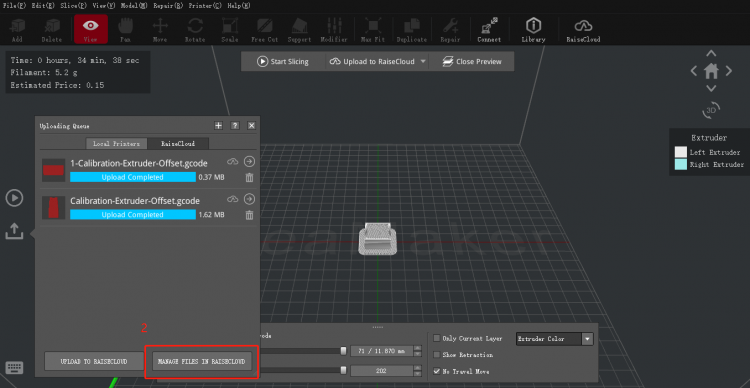This screenshot has height=388, width=750.
Task: Increase the layer value 71 / 11.870 mm stepper
Action: click(418, 348)
